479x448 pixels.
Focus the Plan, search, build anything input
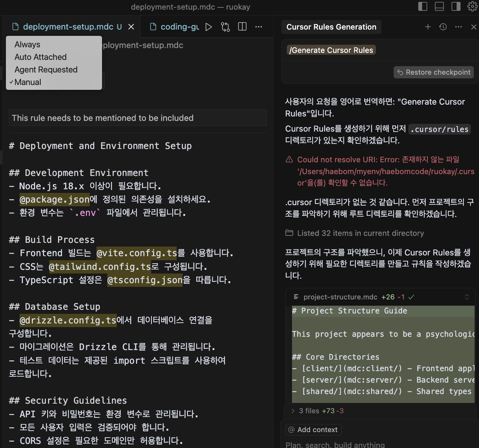tap(370, 444)
